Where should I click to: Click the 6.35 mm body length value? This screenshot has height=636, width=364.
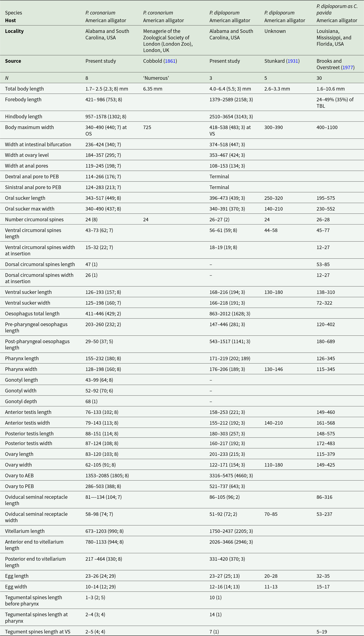tap(153, 89)
